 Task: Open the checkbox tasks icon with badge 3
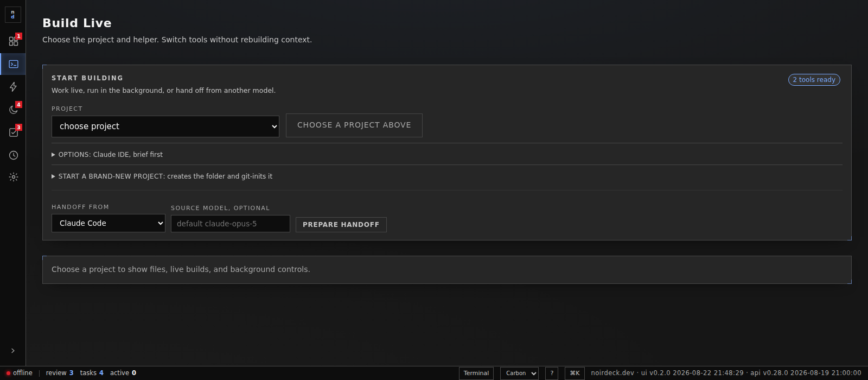tap(13, 132)
